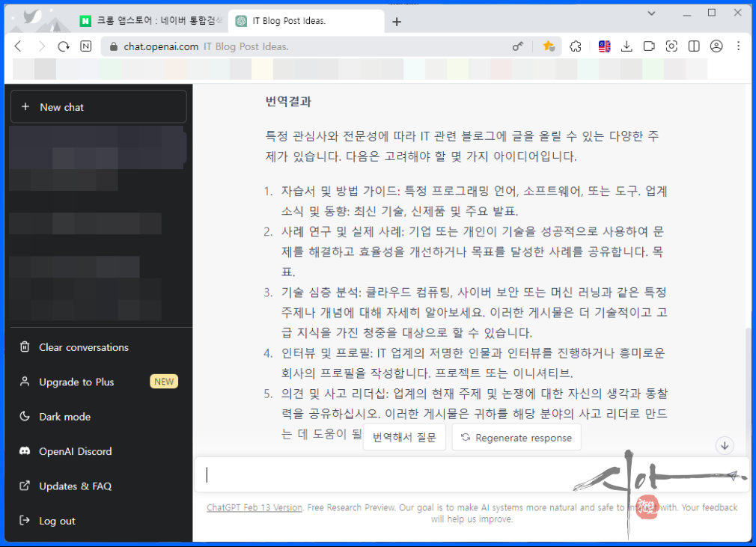Click the flag translate extension icon
Image resolution: width=756 pixels, height=547 pixels.
point(605,46)
